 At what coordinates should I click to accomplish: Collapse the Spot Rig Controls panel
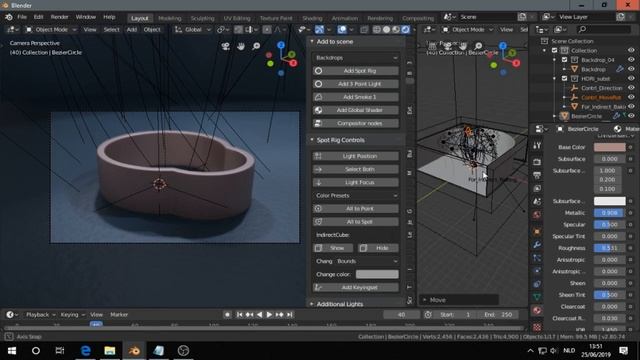(312, 140)
